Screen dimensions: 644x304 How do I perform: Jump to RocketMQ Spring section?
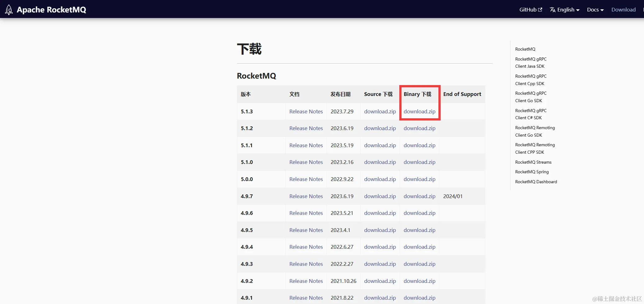point(532,172)
